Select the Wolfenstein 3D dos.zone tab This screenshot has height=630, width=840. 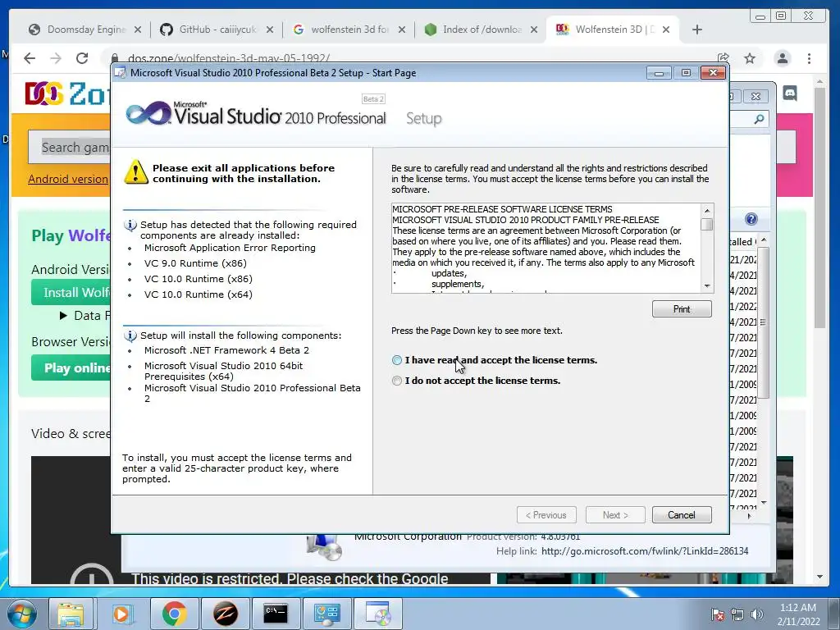pyautogui.click(x=614, y=30)
